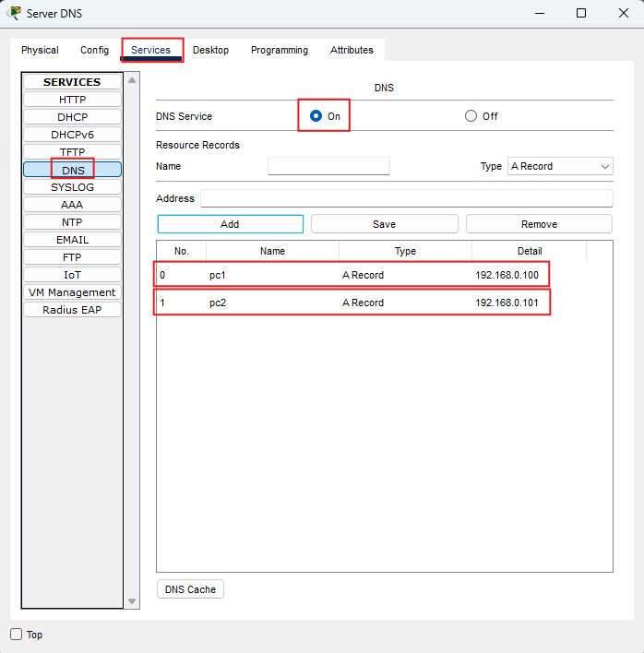Go to the Programming tab
The width and height of the screenshot is (644, 653).
(x=280, y=50)
